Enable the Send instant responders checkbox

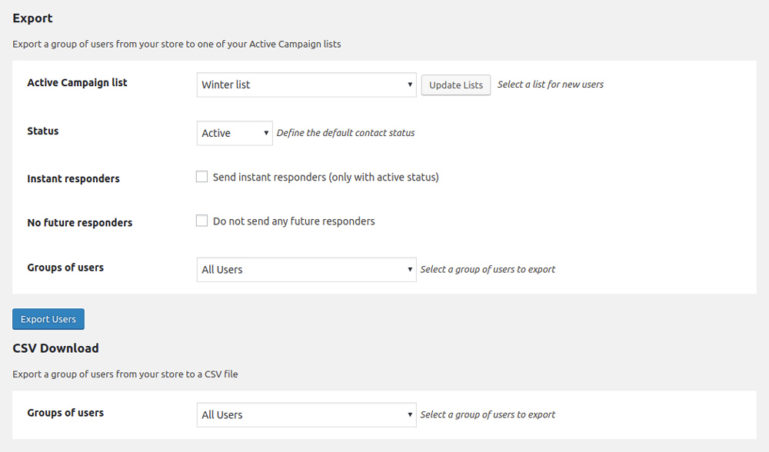click(202, 177)
